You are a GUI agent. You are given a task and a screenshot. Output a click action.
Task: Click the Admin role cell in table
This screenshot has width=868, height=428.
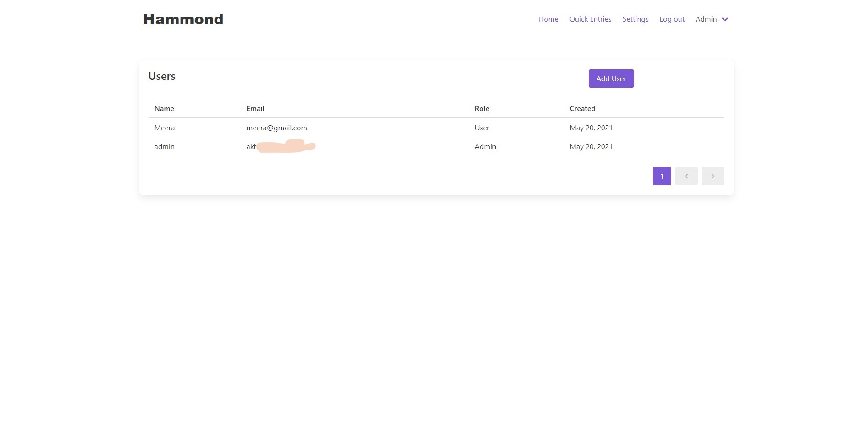click(485, 147)
